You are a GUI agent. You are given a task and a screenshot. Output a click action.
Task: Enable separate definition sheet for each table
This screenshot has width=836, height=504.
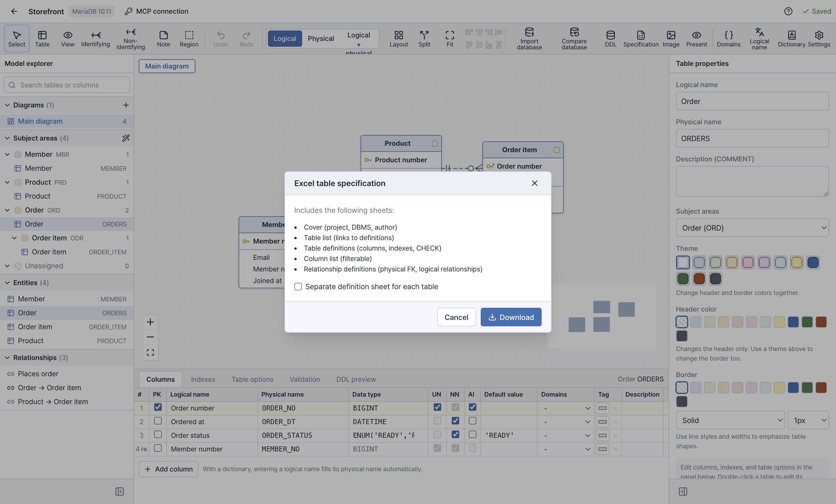click(x=298, y=287)
